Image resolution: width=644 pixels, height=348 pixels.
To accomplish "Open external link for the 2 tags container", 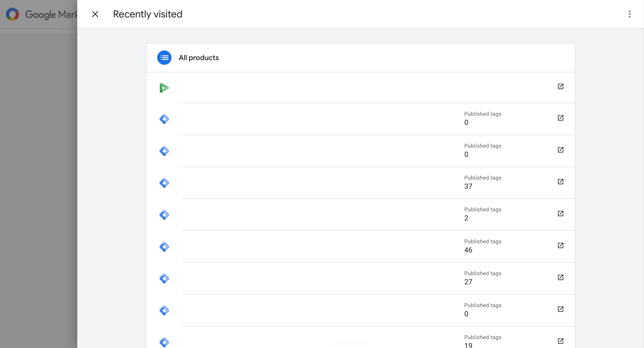I will (x=560, y=214).
